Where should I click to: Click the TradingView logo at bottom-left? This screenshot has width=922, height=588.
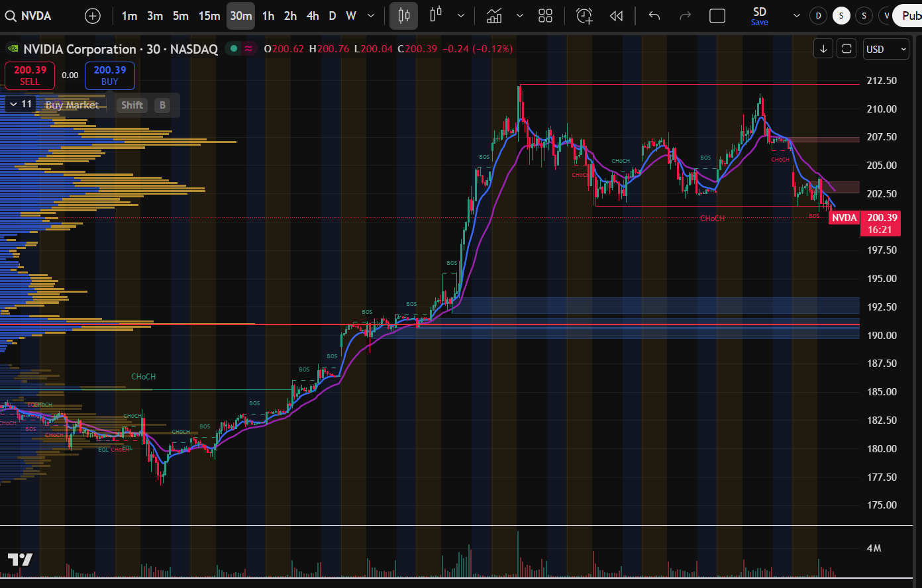[20, 560]
